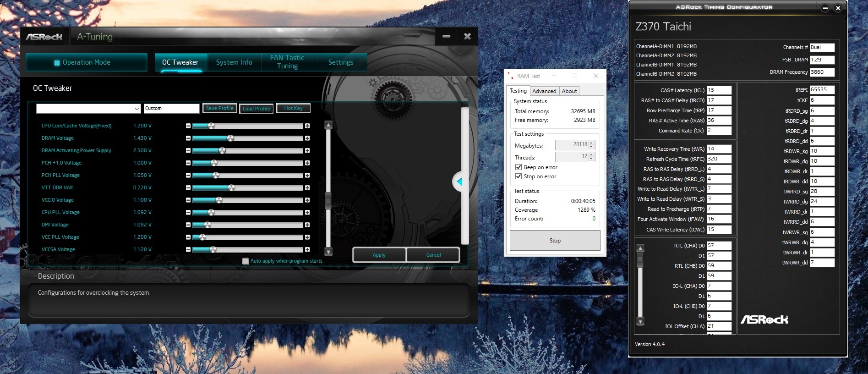This screenshot has height=374, width=868.
Task: Decrease VCC PLL Voltage minus icon
Action: point(188,237)
